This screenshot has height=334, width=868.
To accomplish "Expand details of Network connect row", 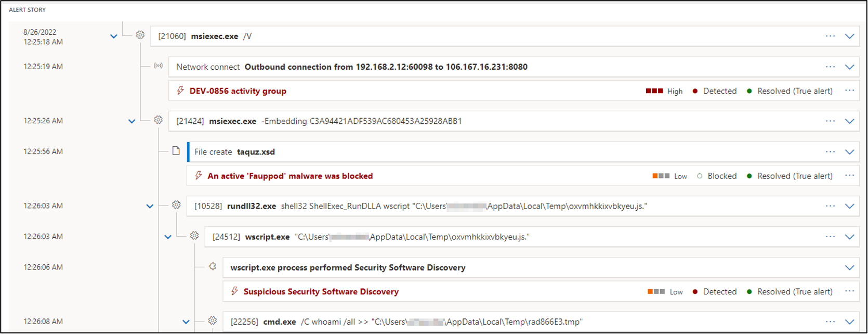I will 849,67.
